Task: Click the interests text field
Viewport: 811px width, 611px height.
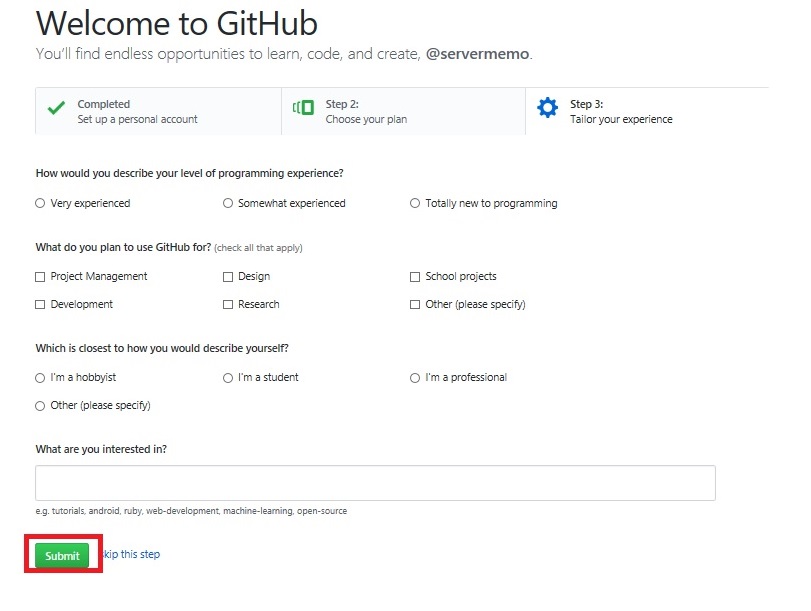Action: point(376,483)
